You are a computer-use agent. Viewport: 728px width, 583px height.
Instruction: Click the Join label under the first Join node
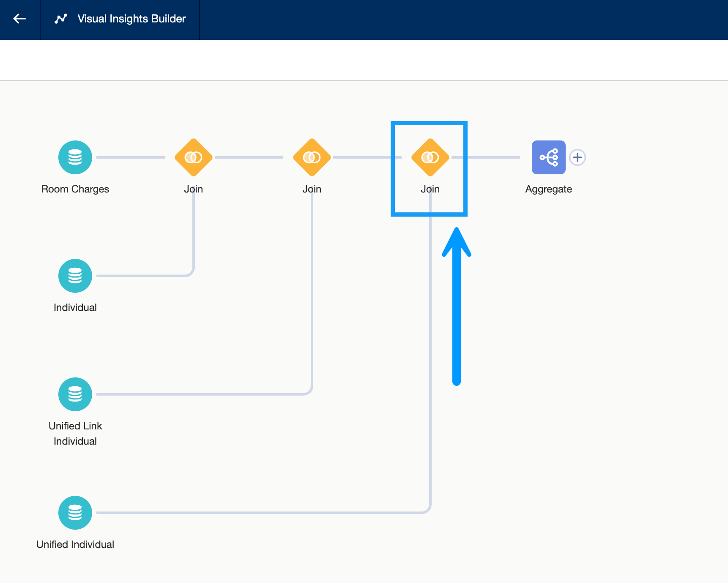coord(194,189)
